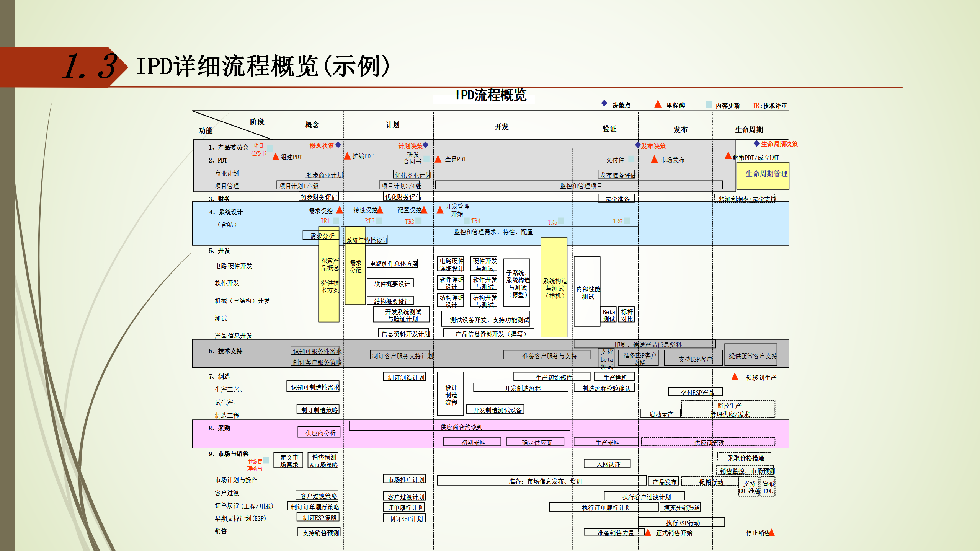The height and width of the screenshot is (551, 980).
Task: Toggle the content-update square next to TR6
Action: (627, 221)
